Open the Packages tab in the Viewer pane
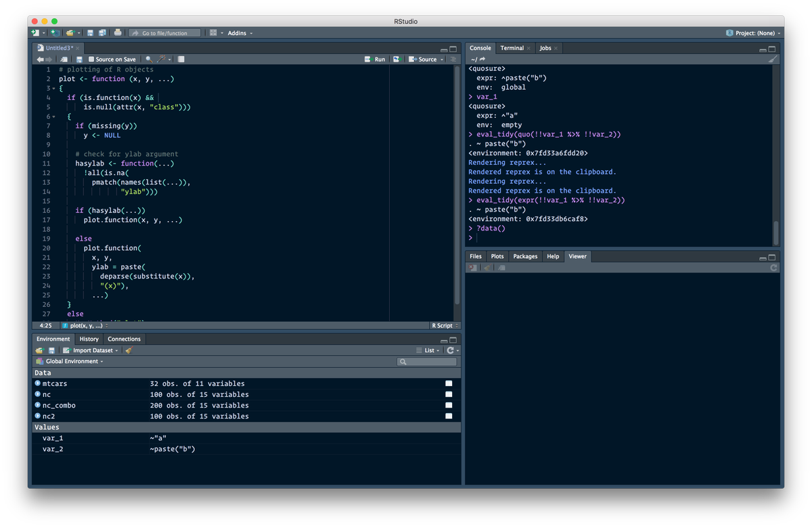The image size is (812, 528). [525, 256]
